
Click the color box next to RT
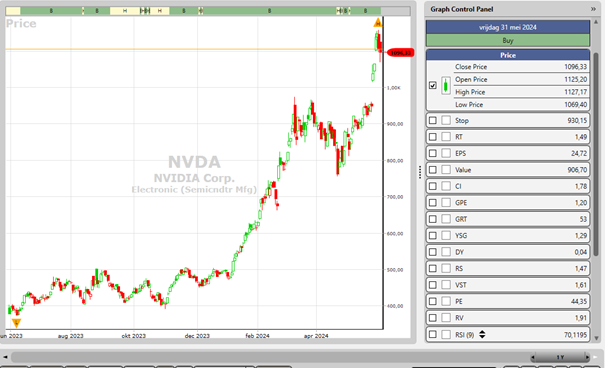pos(446,137)
